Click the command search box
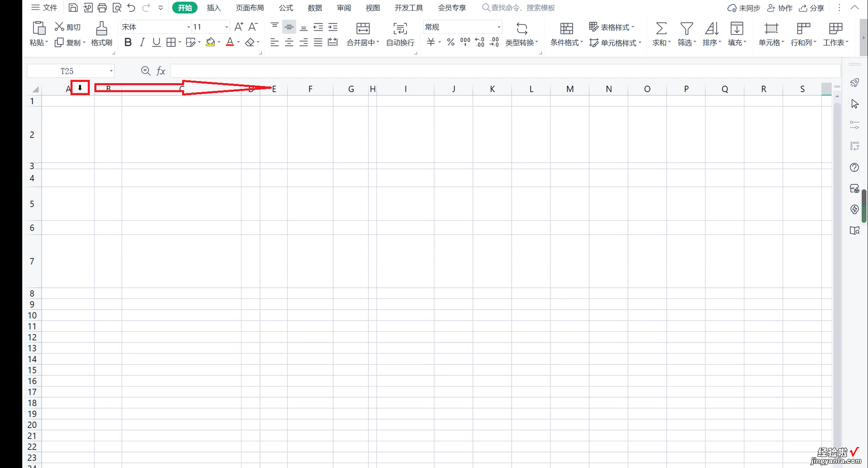The image size is (868, 468). 519,8
